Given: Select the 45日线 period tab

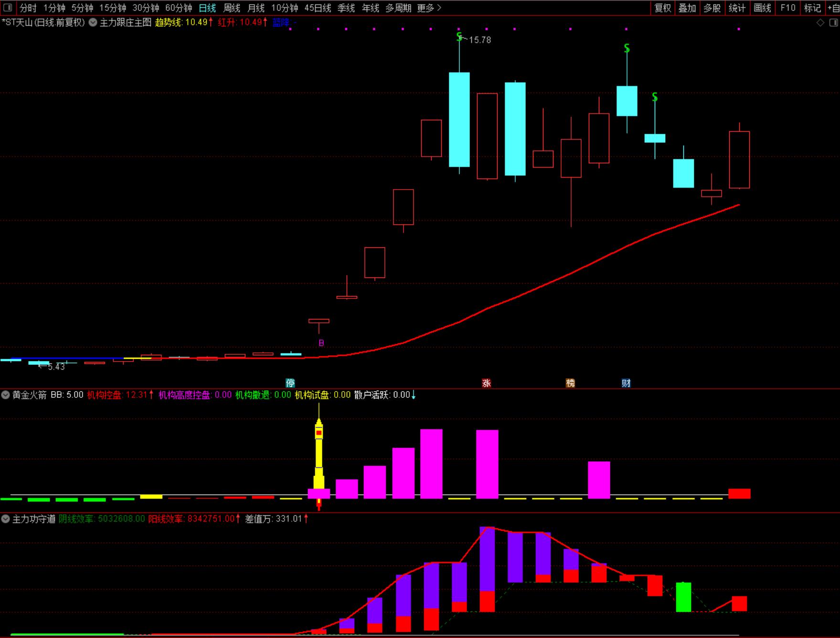Looking at the screenshot, I should 318,8.
